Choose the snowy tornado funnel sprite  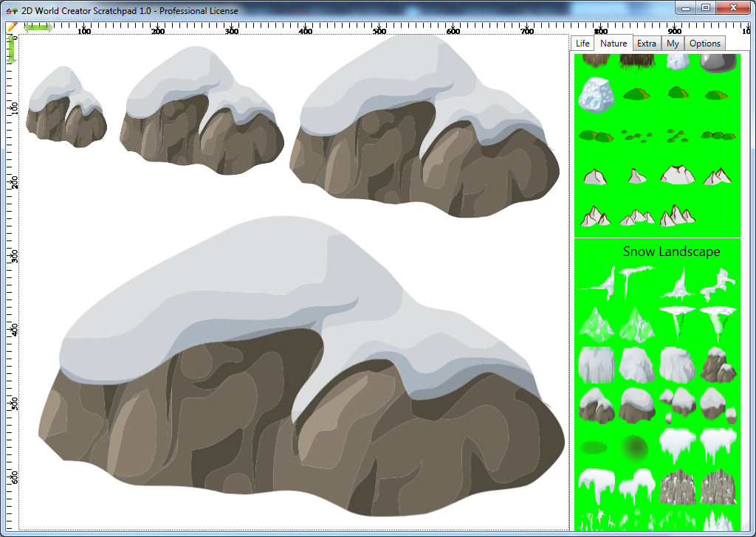677,322
